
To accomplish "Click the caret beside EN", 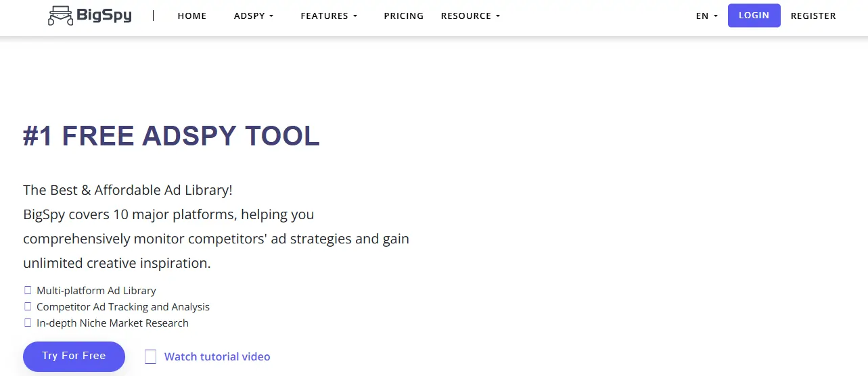I will (x=716, y=16).
